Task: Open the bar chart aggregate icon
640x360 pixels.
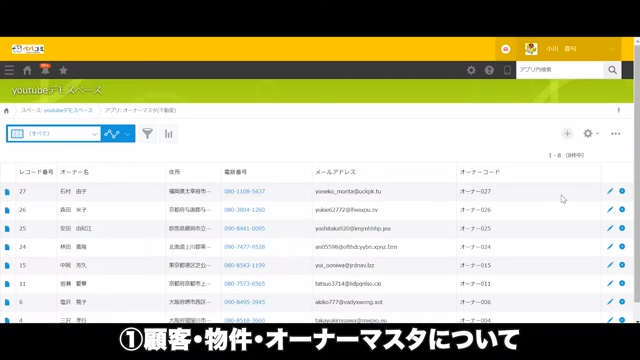Action: pos(169,133)
